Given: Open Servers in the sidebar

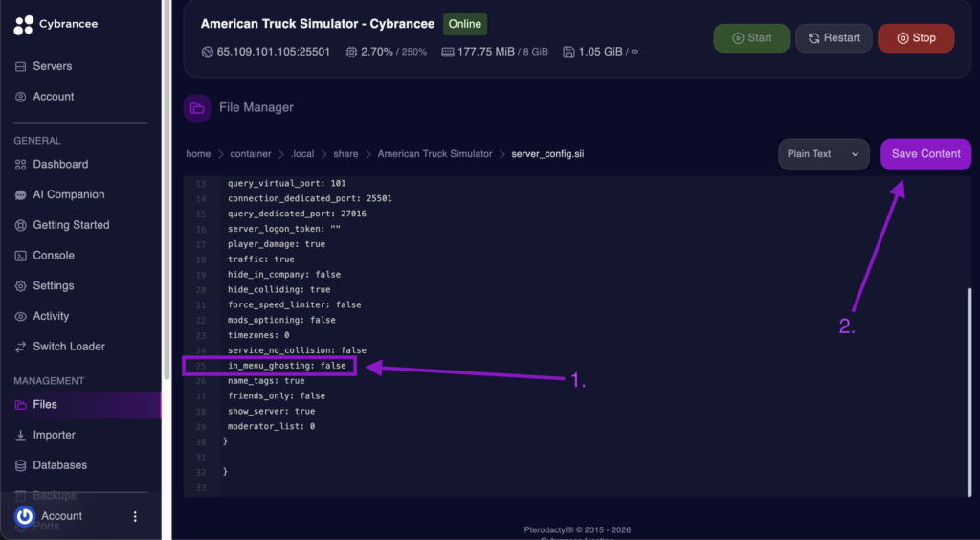Looking at the screenshot, I should click(x=53, y=66).
